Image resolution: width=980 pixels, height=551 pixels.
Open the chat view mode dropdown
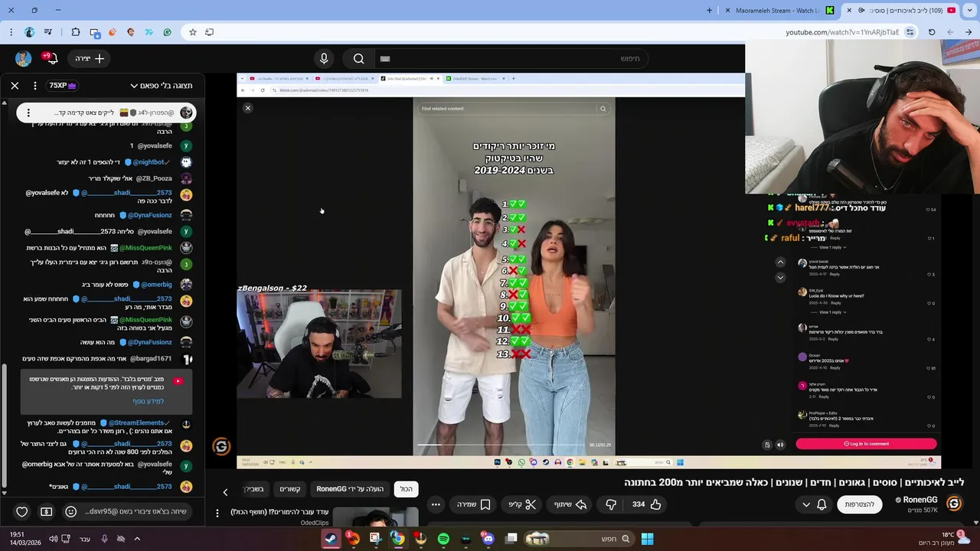161,86
